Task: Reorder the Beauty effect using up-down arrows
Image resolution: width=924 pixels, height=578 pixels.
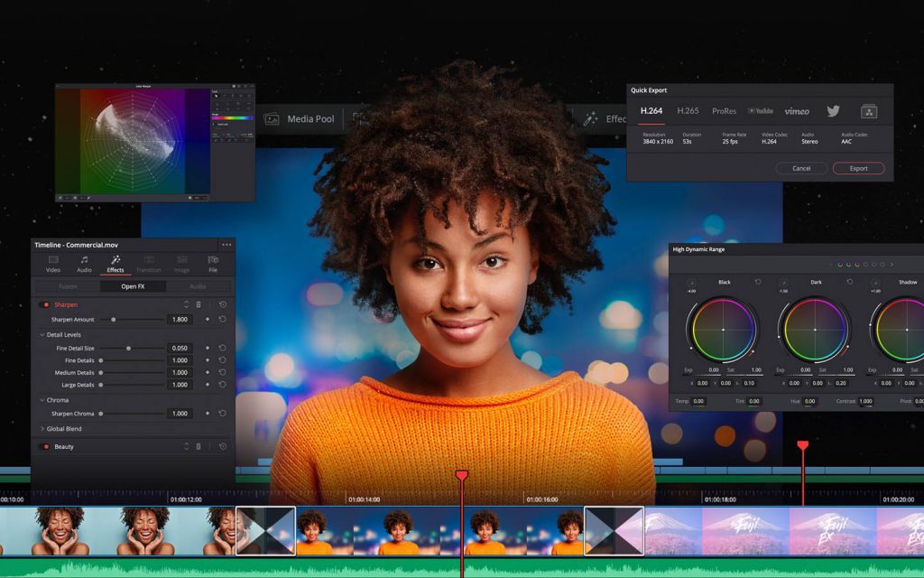Action: (x=186, y=446)
